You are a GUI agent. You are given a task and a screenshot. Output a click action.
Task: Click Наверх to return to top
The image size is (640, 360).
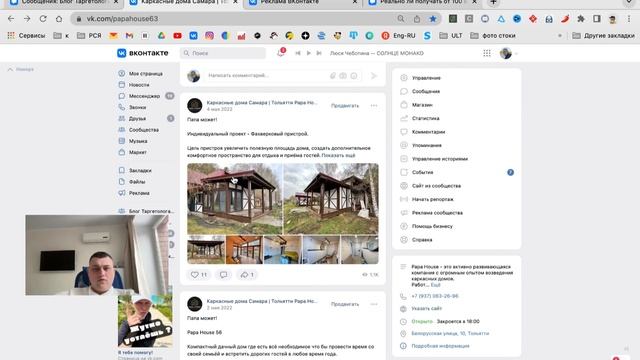[x=21, y=69]
